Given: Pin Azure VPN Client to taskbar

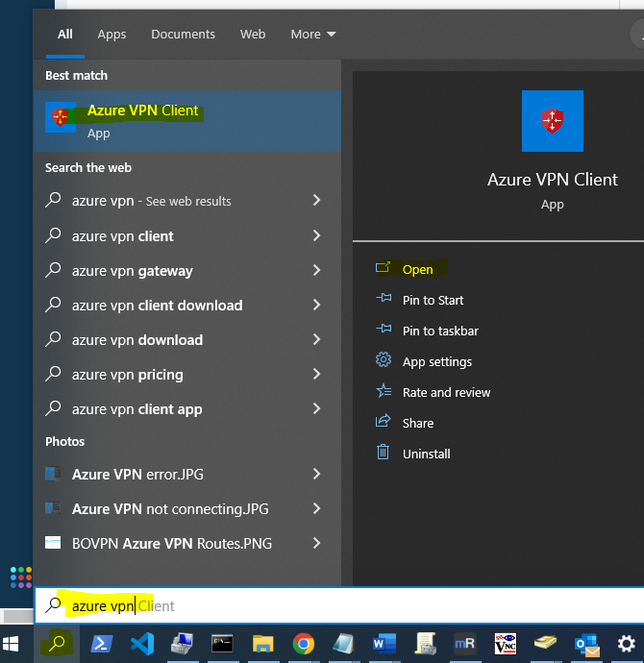Looking at the screenshot, I should click(440, 331).
